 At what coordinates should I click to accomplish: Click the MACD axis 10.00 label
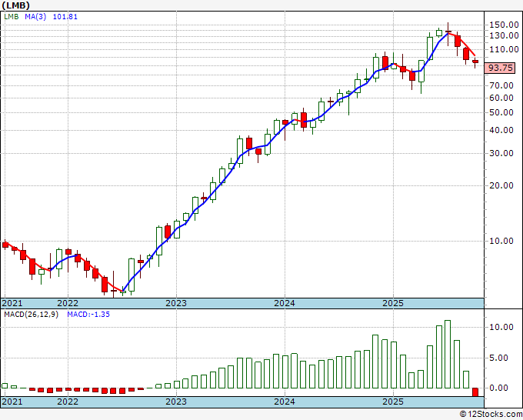pos(501,327)
